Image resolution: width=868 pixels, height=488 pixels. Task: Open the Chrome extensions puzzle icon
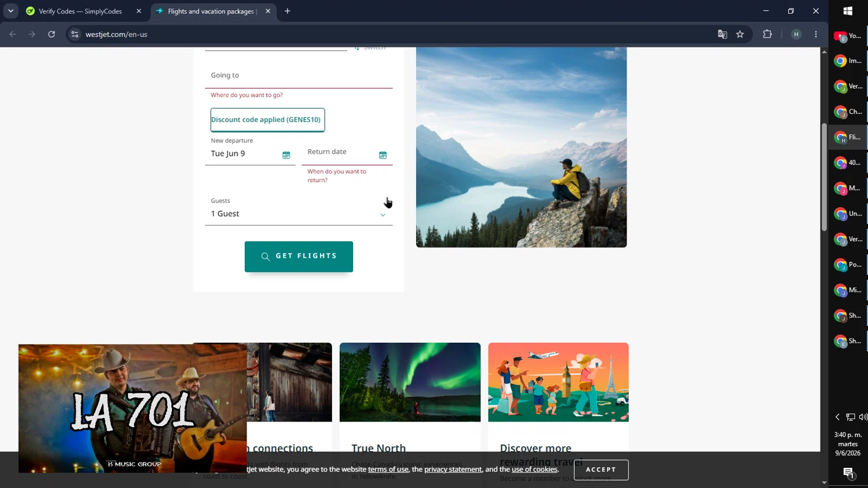(x=767, y=34)
